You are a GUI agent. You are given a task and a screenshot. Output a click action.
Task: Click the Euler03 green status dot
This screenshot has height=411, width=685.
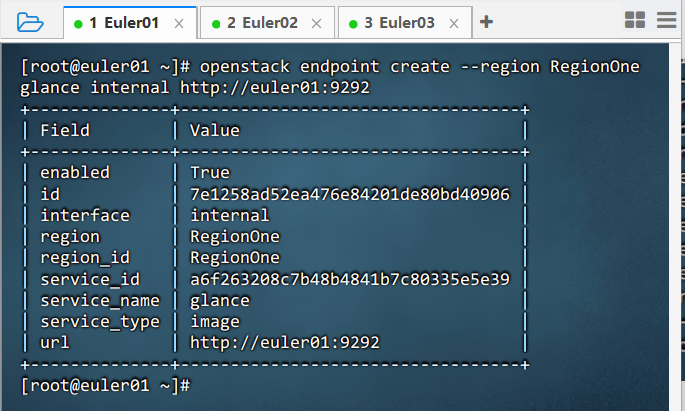tap(353, 24)
